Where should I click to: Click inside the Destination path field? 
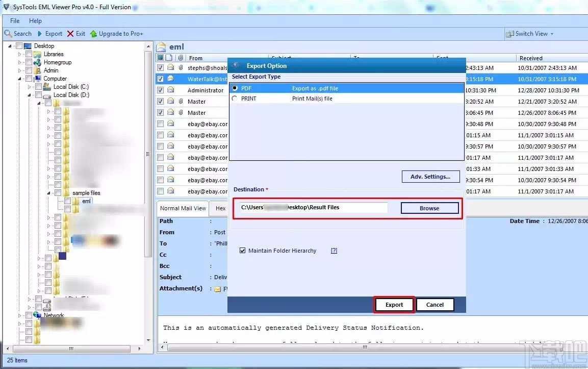(x=311, y=208)
